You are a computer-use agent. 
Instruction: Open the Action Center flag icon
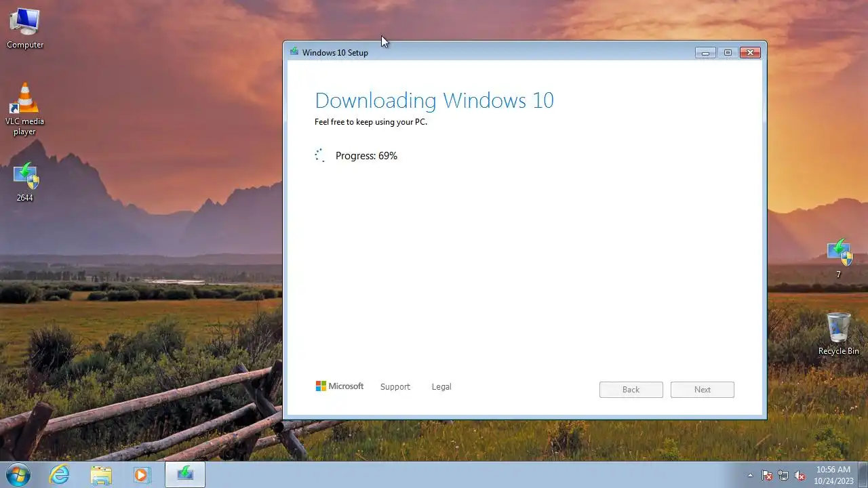pyautogui.click(x=768, y=475)
